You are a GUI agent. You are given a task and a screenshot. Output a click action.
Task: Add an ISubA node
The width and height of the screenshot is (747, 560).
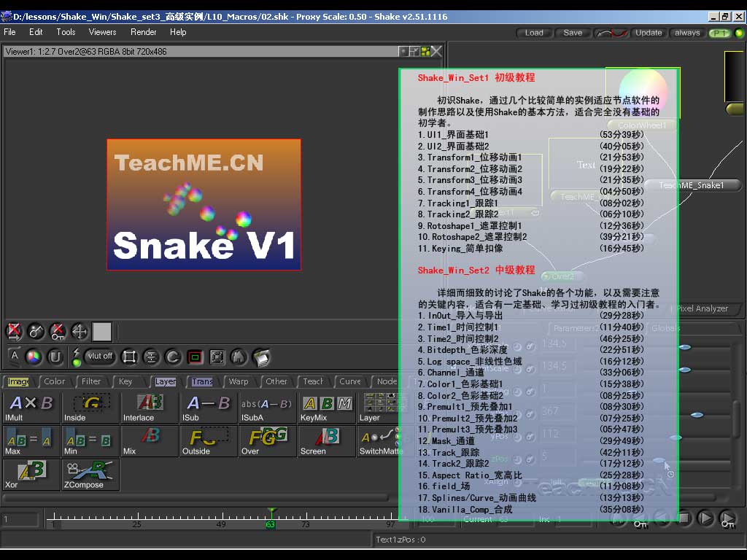pos(267,408)
